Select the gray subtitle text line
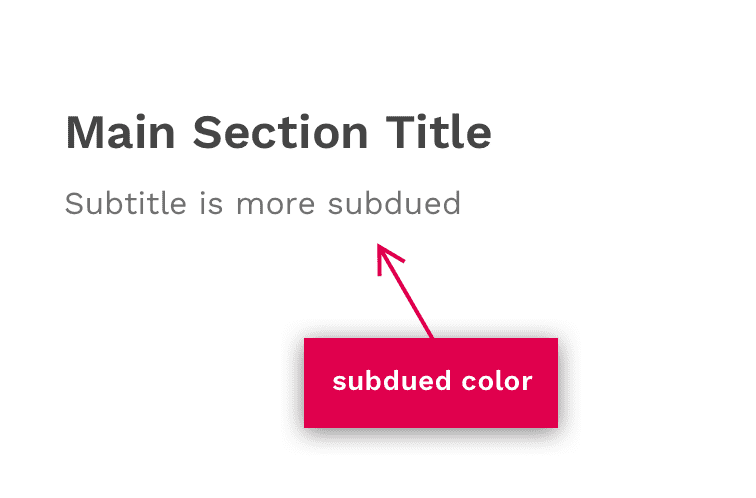756x498 pixels. click(262, 204)
